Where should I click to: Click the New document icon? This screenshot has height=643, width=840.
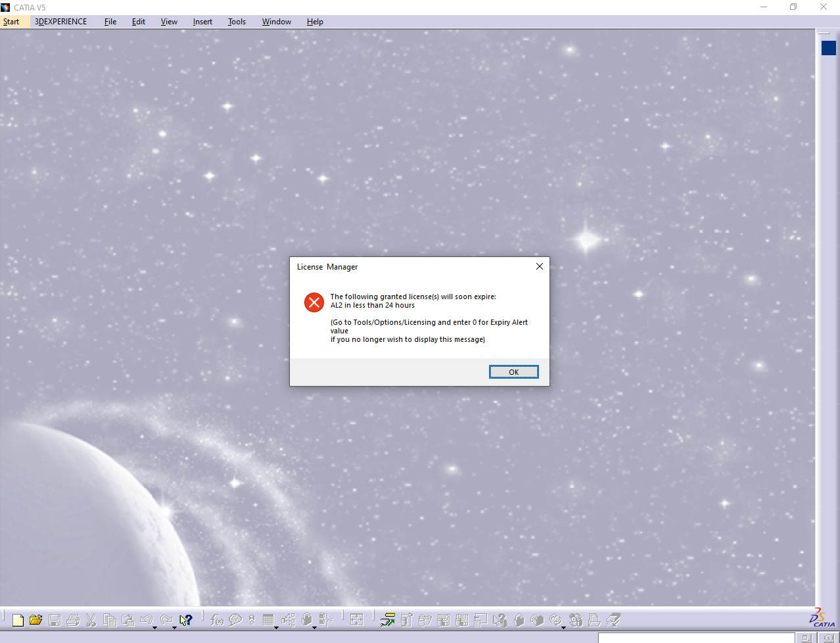coord(18,620)
